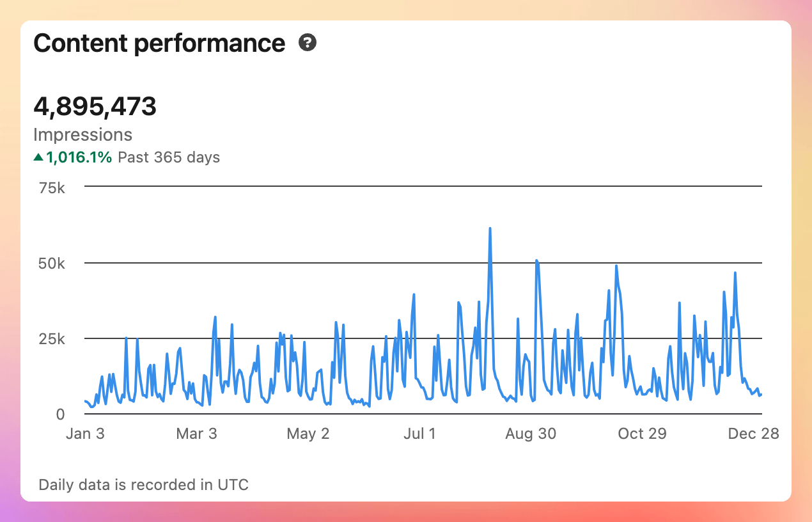Click the 50k y-axis label
Viewport: 812px width, 522px height.
(52, 263)
